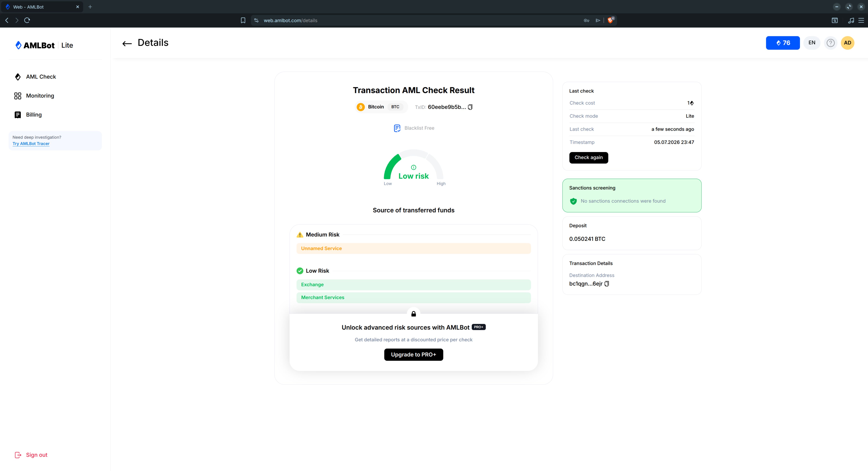The image size is (868, 471).
Task: Click the 76 credits balance button
Action: (x=782, y=43)
